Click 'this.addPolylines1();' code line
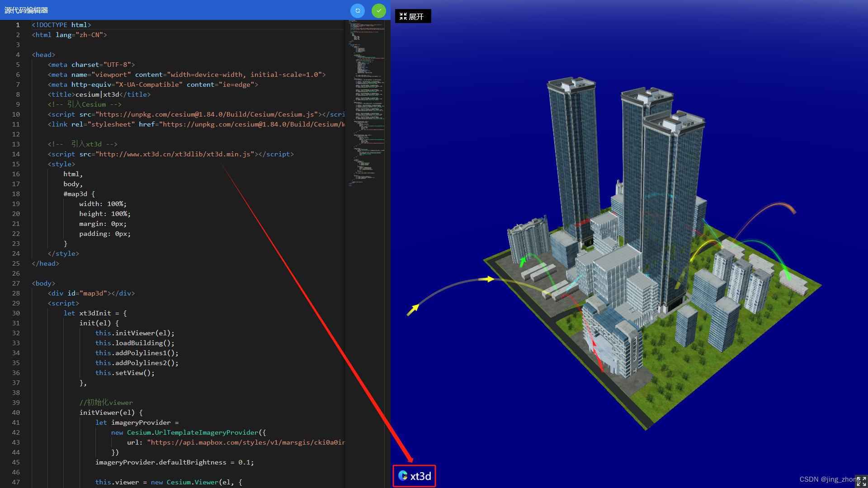This screenshot has height=488, width=868. click(x=137, y=353)
